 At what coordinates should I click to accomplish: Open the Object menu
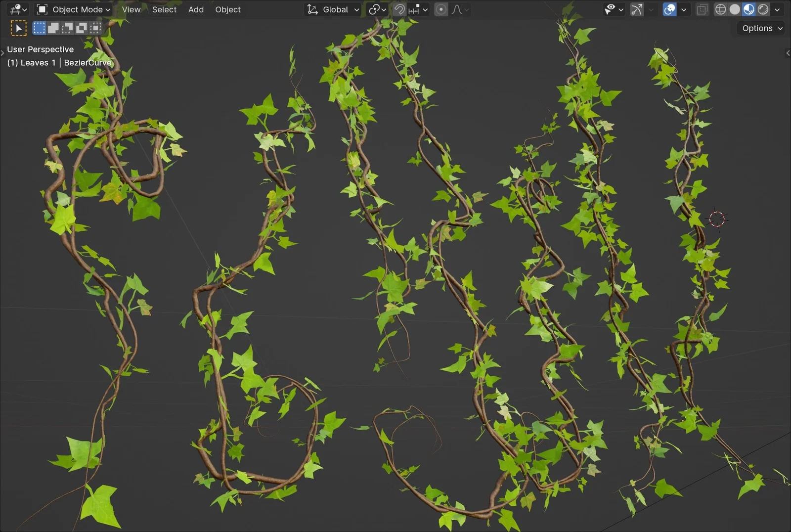(x=228, y=9)
